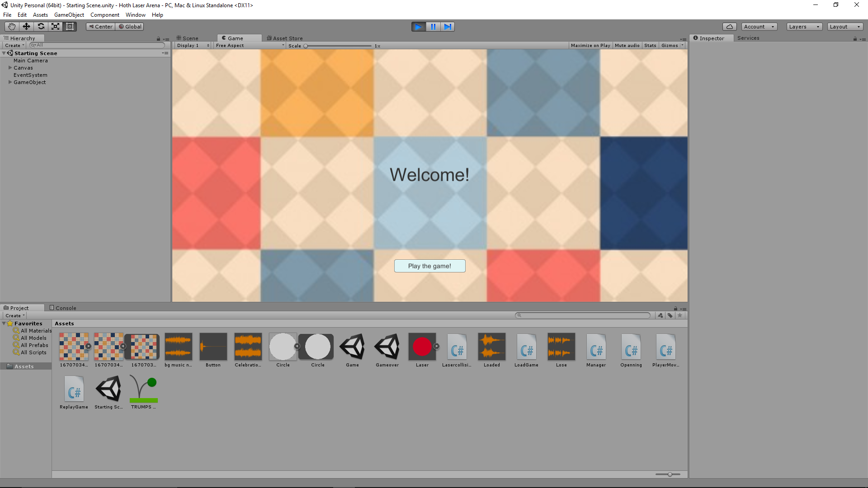Open the Free Aspect dropdown
The height and width of the screenshot is (488, 868).
[x=250, y=46]
